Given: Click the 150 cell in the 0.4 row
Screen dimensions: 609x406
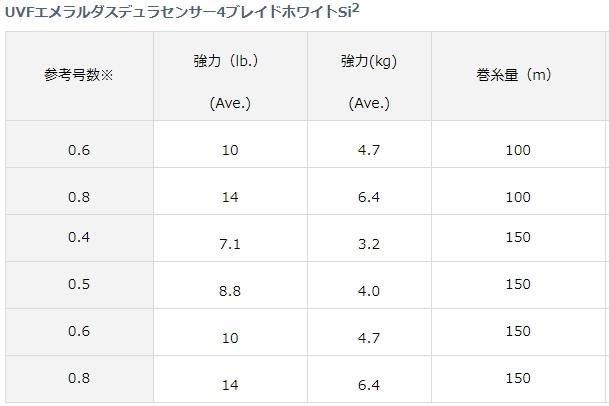Looking at the screenshot, I should click(x=518, y=240).
